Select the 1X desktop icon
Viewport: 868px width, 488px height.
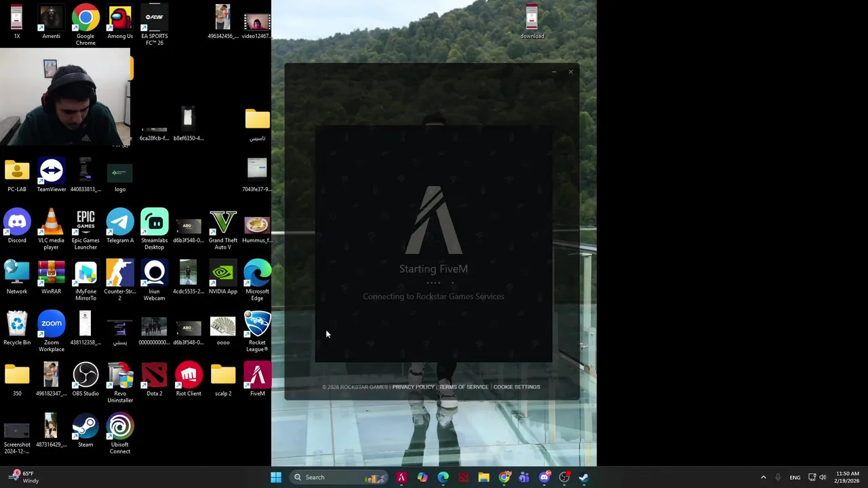(17, 22)
